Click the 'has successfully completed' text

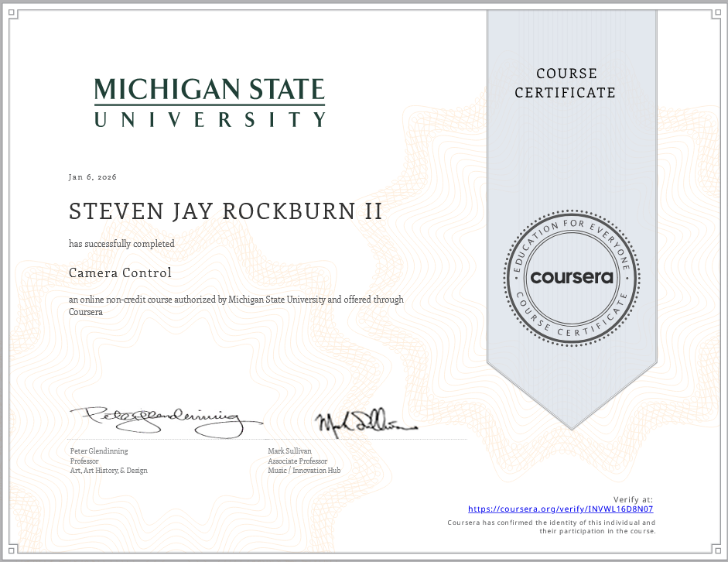click(121, 244)
